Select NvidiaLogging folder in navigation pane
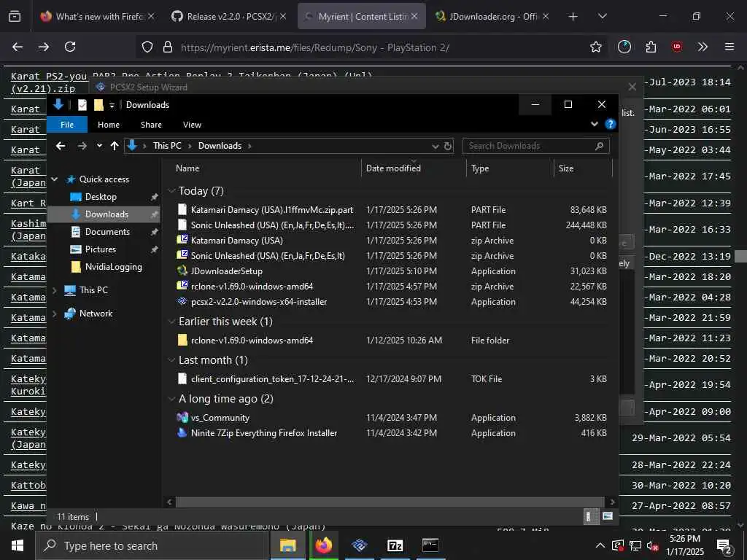Image resolution: width=747 pixels, height=560 pixels. point(113,267)
